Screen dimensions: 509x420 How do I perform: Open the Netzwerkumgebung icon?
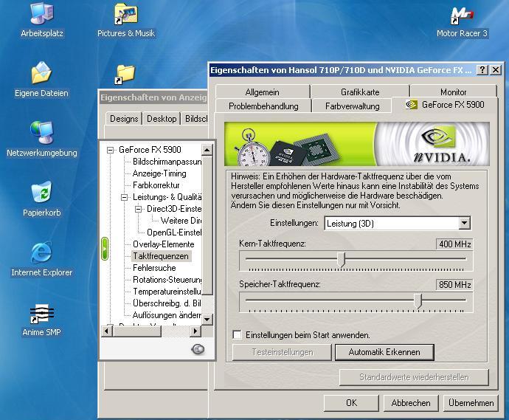tap(41, 139)
